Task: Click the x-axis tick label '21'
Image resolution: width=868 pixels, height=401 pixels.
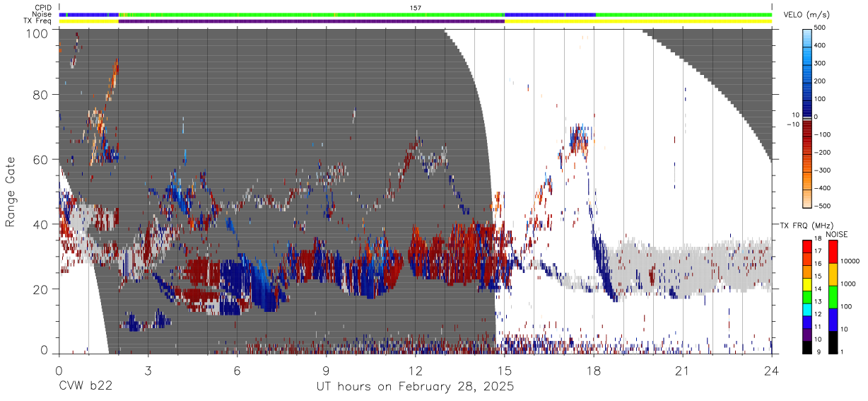Action: (682, 369)
